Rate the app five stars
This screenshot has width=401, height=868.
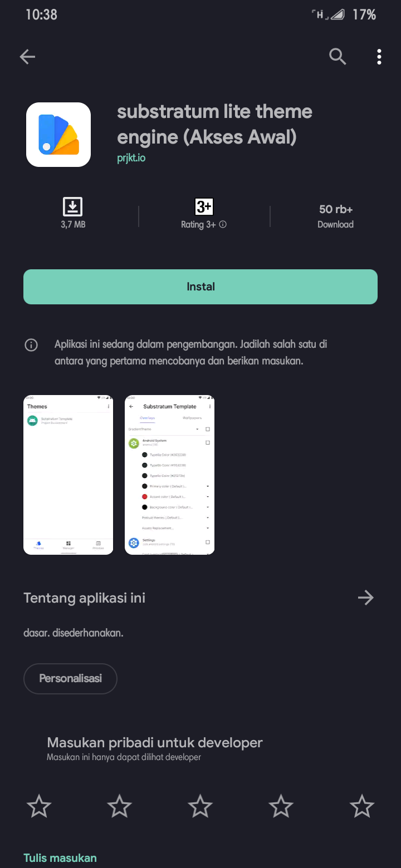tap(362, 806)
